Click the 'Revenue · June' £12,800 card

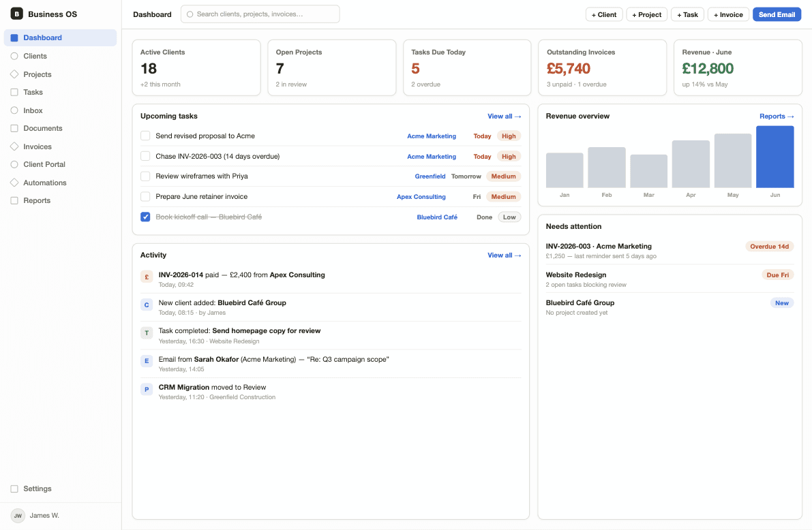[738, 68]
